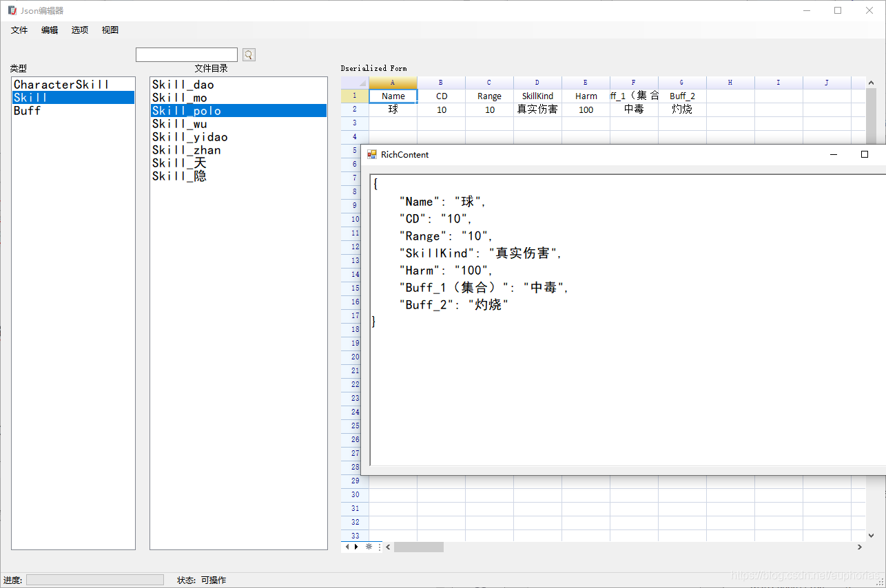Select column F header
Image resolution: width=886 pixels, height=588 pixels.
(x=634, y=83)
